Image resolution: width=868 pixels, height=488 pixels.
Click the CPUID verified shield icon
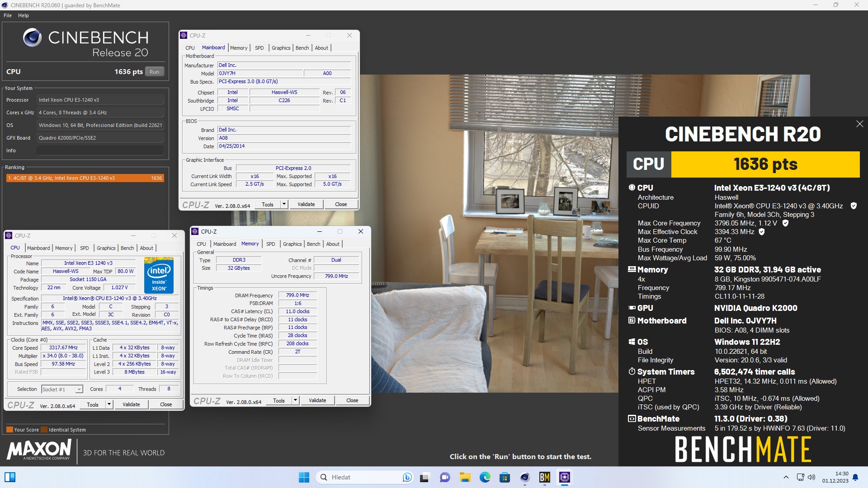point(854,206)
